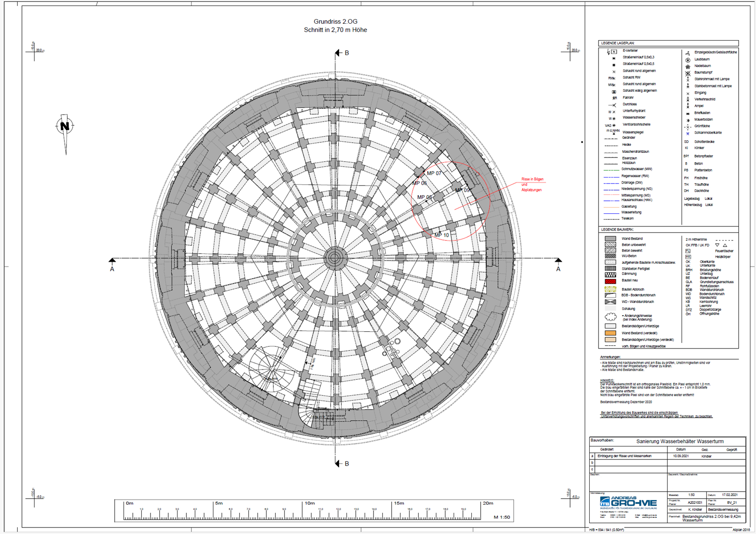
Task: Click the Bauteil neu red swatch
Action: point(610,281)
